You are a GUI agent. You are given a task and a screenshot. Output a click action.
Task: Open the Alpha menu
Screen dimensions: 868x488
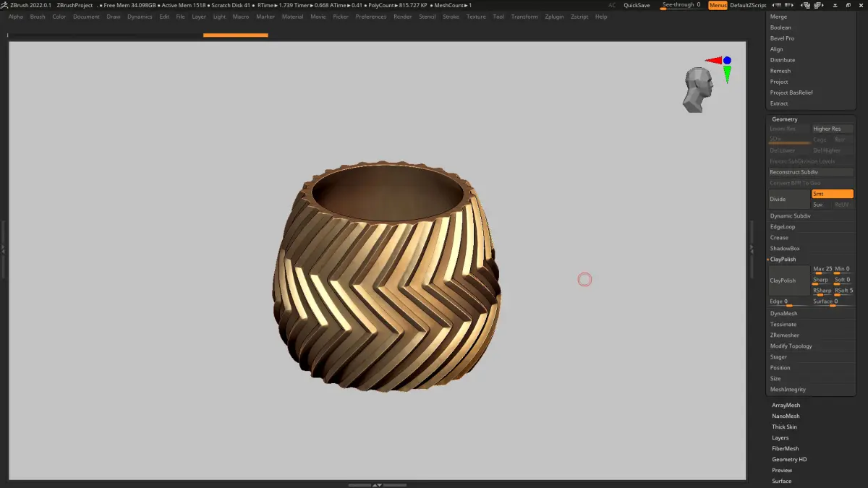tap(16, 17)
